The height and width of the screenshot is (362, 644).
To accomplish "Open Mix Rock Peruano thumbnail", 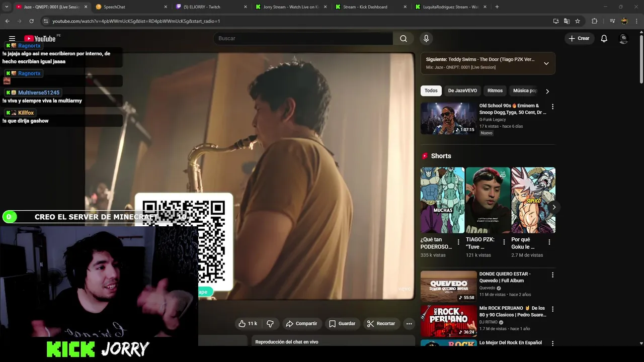I will point(448,321).
